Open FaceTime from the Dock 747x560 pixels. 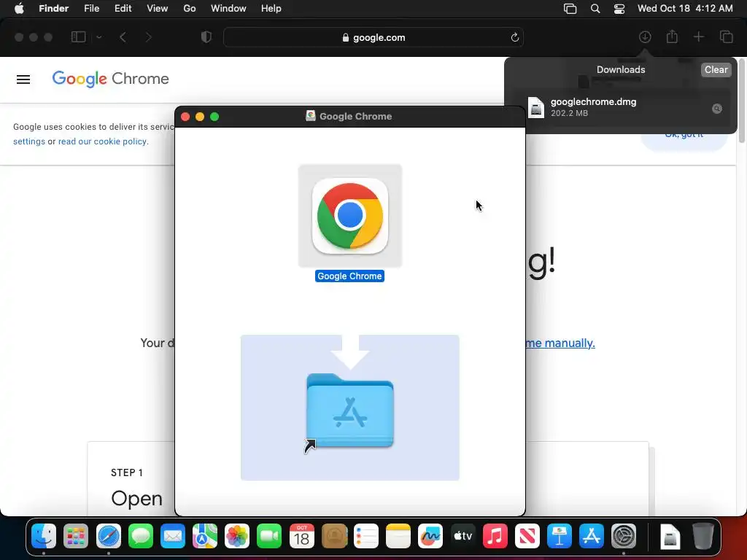(x=269, y=537)
